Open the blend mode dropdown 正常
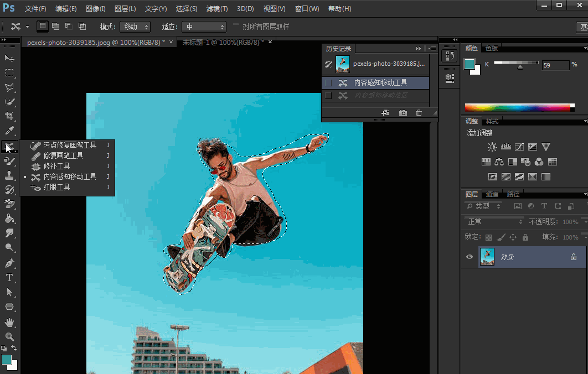The height and width of the screenshot is (374, 588). tap(493, 222)
